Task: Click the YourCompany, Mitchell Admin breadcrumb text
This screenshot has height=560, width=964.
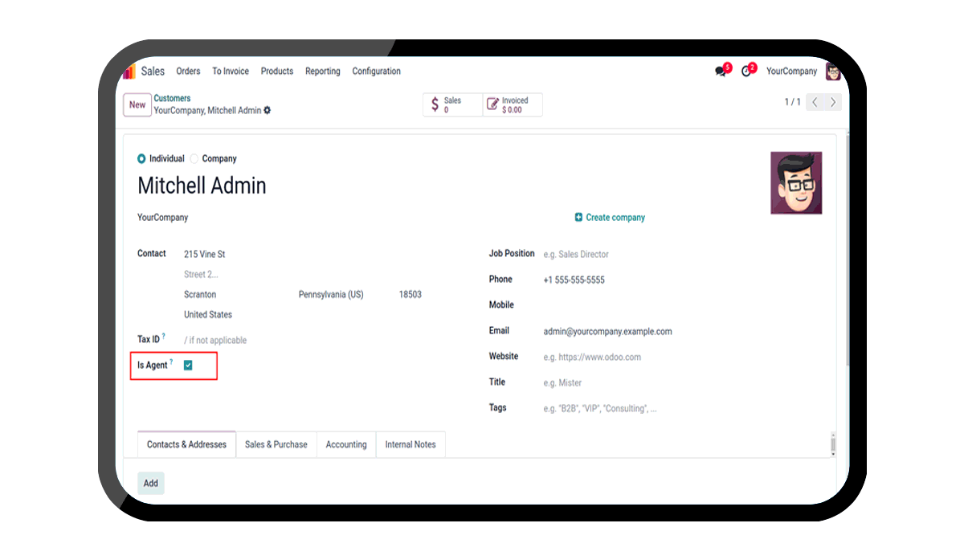Action: pos(207,111)
